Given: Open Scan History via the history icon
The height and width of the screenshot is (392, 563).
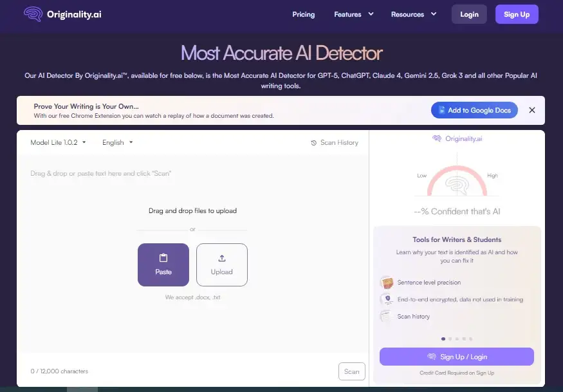Looking at the screenshot, I should 313,142.
